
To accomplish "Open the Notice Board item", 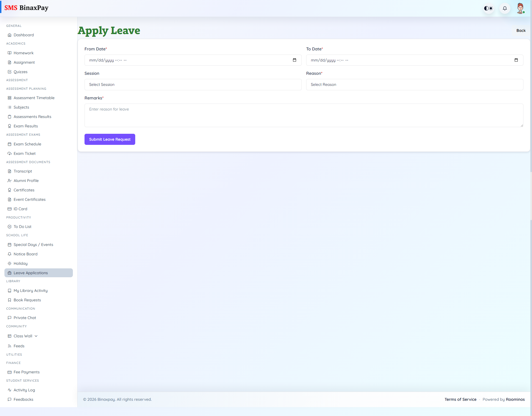I will (25, 254).
